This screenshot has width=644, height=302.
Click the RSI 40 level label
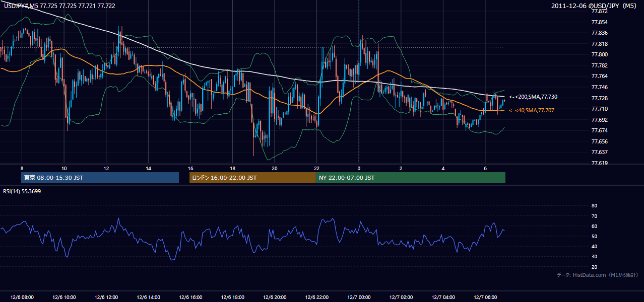(x=594, y=246)
